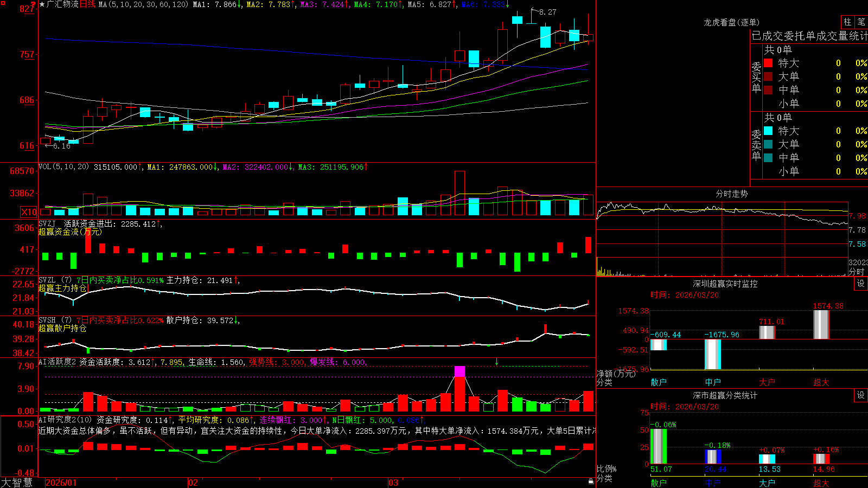The image size is (868, 488).
Task: Click the 超赢资金流(万元) label
Action: [x=70, y=232]
